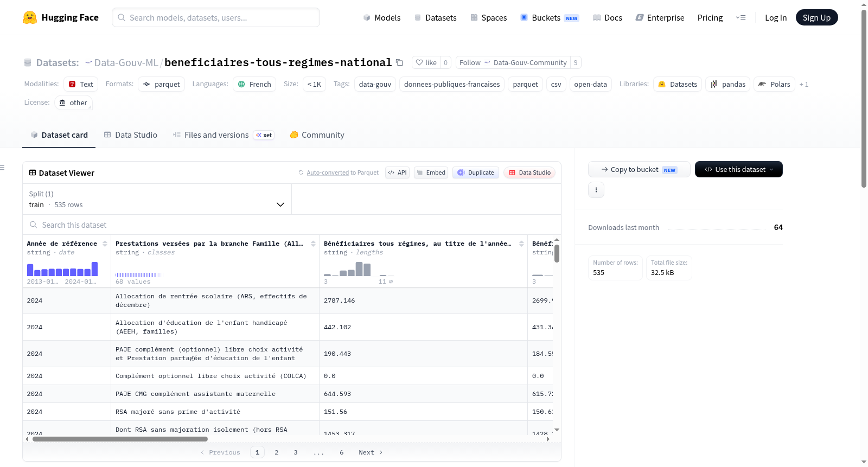
Task: Follow Data-Gouv-Community
Action: (x=513, y=62)
